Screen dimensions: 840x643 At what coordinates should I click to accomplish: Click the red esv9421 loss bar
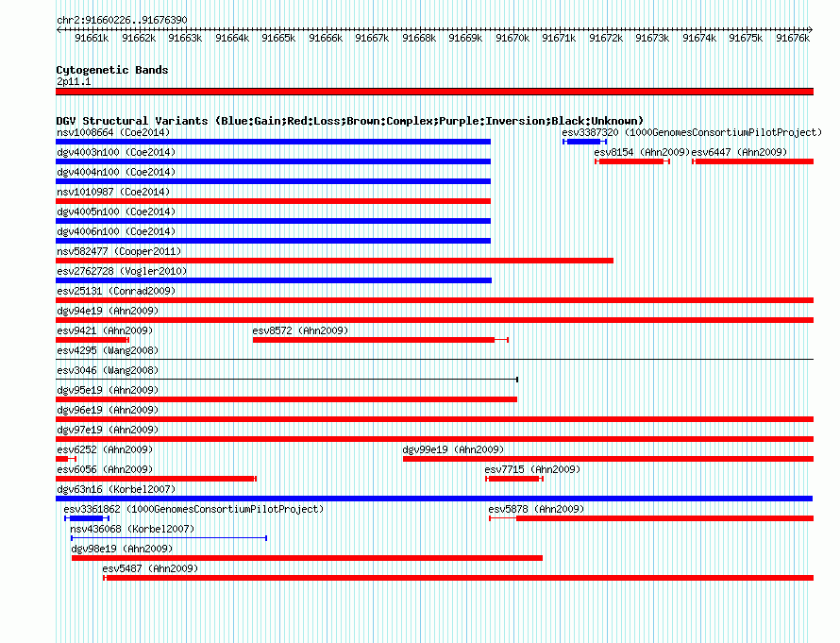click(x=92, y=340)
